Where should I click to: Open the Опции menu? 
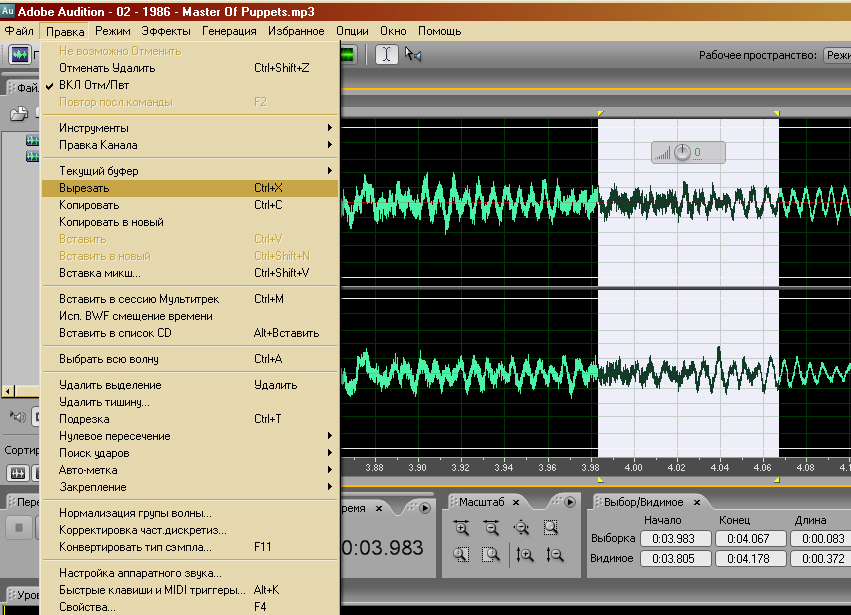pos(352,31)
